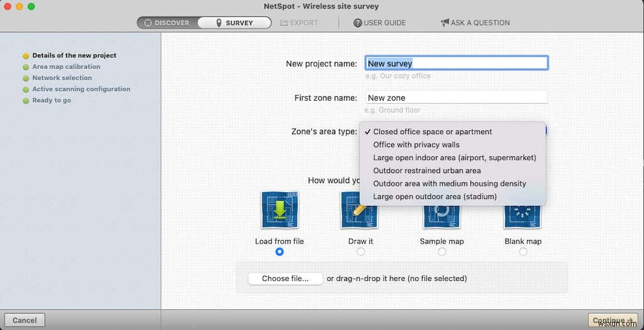Screen dimensions: 644x330
Task: Choose Large open outdoor area (stadium)
Action: point(453,196)
